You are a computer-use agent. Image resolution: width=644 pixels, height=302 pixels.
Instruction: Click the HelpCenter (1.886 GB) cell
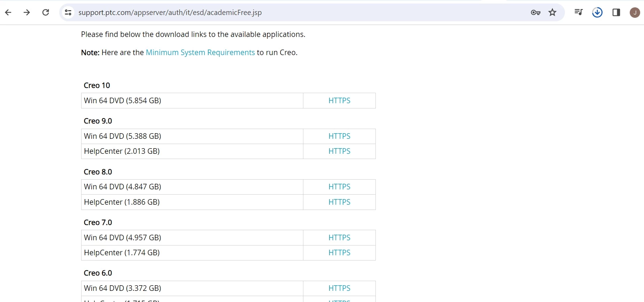pyautogui.click(x=192, y=202)
